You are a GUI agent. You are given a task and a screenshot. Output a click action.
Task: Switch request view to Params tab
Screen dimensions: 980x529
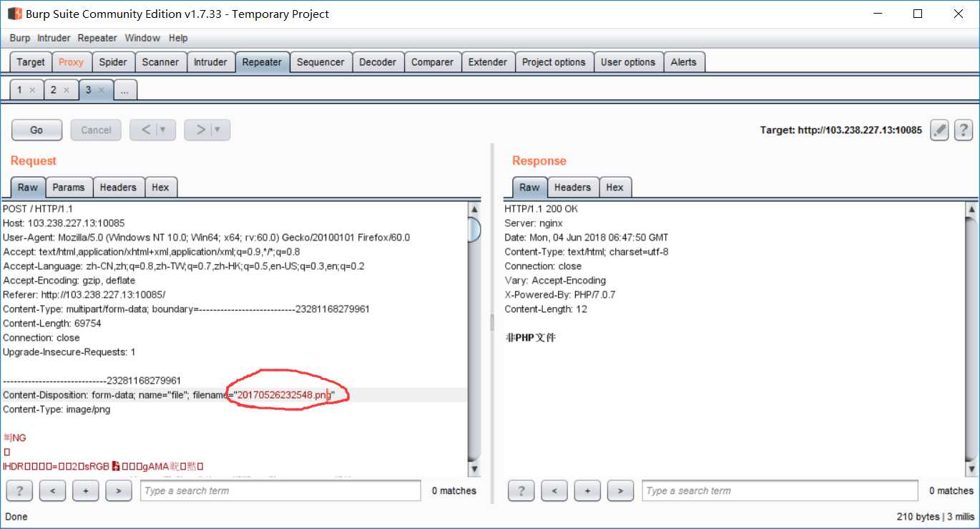(69, 188)
